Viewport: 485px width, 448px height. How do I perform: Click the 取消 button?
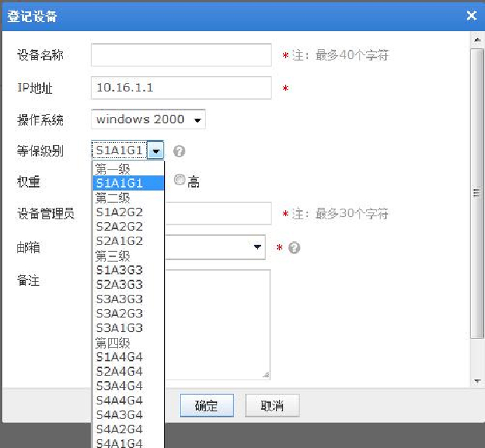coord(272,406)
